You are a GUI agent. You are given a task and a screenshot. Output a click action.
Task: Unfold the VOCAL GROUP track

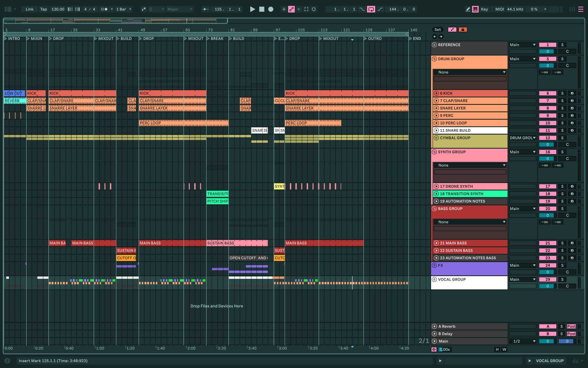click(x=434, y=279)
